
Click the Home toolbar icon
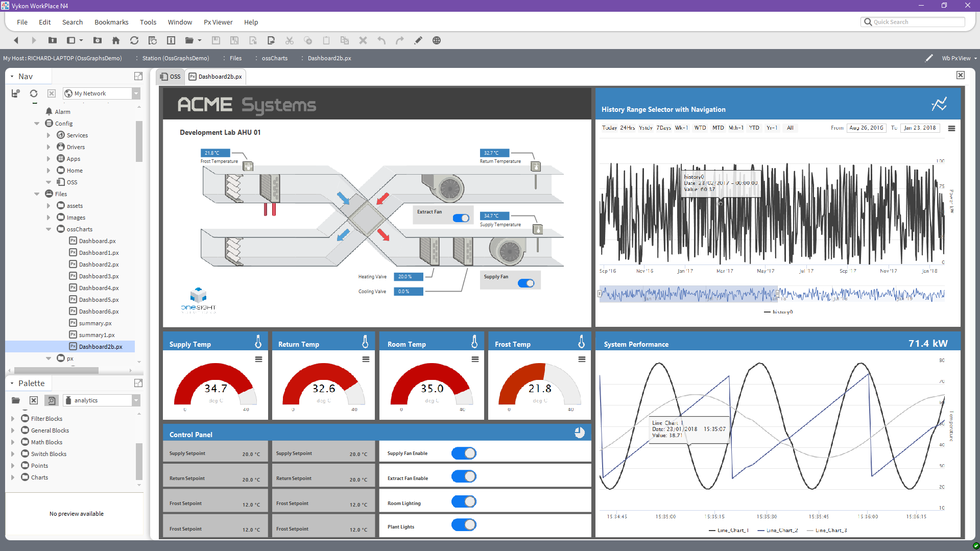pyautogui.click(x=116, y=40)
